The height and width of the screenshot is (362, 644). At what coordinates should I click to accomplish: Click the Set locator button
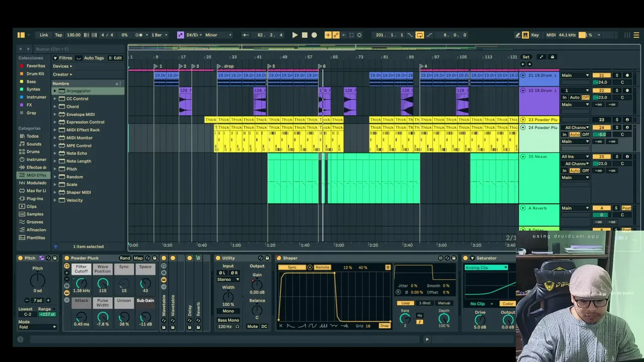point(526,57)
